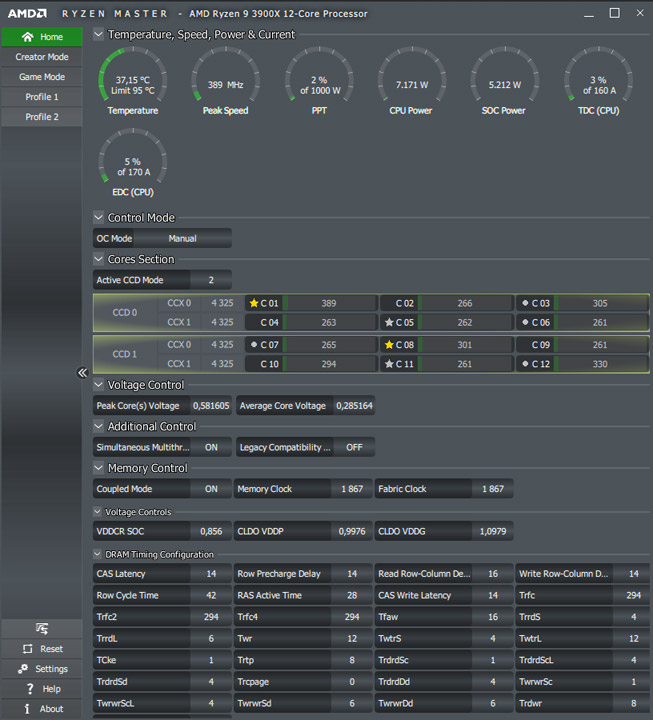Open the Profile 2 tab
This screenshot has height=720, width=653.
42,117
